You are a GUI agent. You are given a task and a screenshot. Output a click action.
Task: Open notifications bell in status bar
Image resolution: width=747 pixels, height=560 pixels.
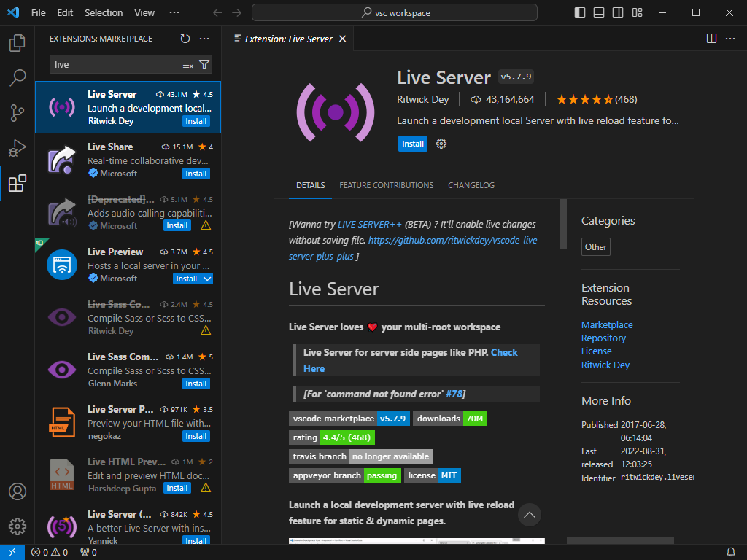[731, 552]
